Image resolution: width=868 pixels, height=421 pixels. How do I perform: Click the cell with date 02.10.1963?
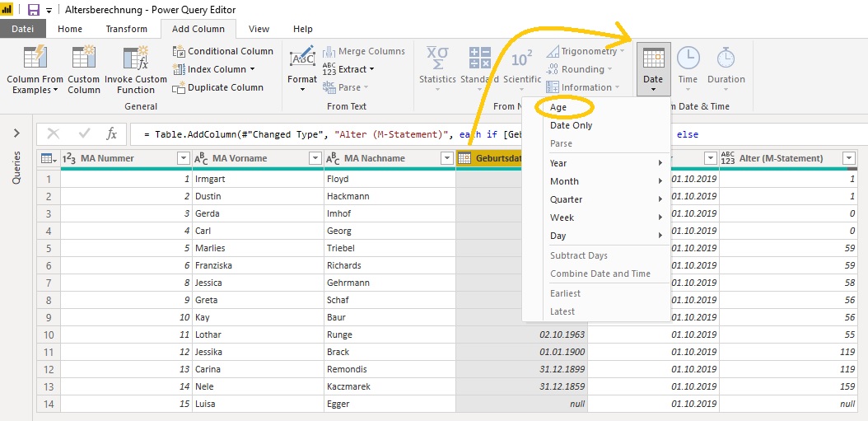(521, 334)
